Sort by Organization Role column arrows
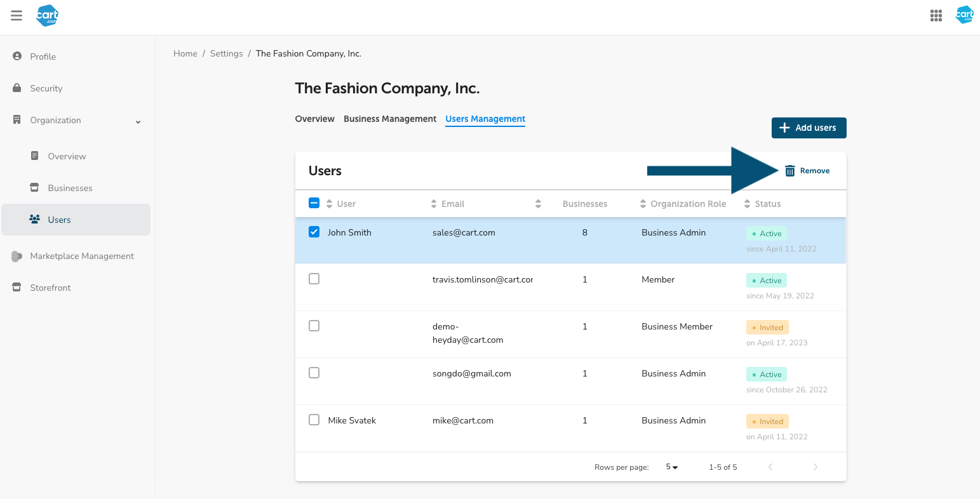Screen dimensions: 980x499 click(x=643, y=204)
